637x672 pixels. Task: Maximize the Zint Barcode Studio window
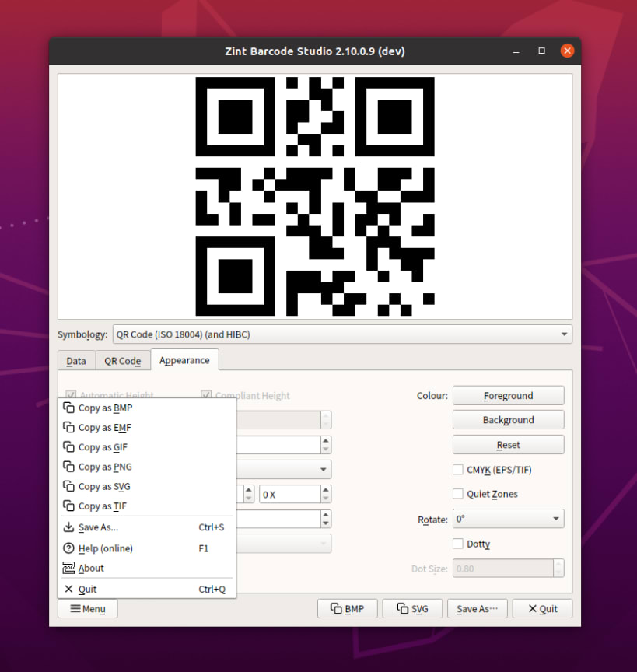[x=542, y=51]
